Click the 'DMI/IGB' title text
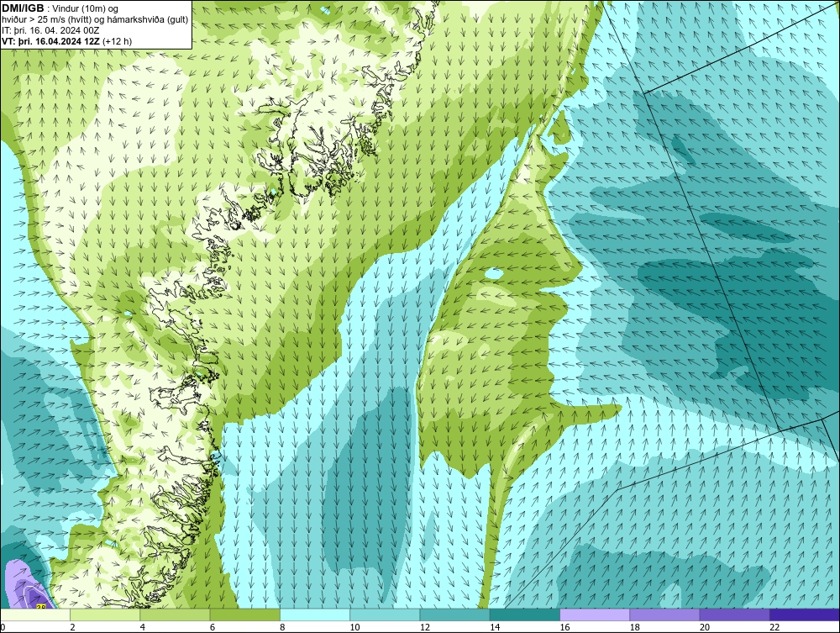The height and width of the screenshot is (633, 840). point(23,8)
